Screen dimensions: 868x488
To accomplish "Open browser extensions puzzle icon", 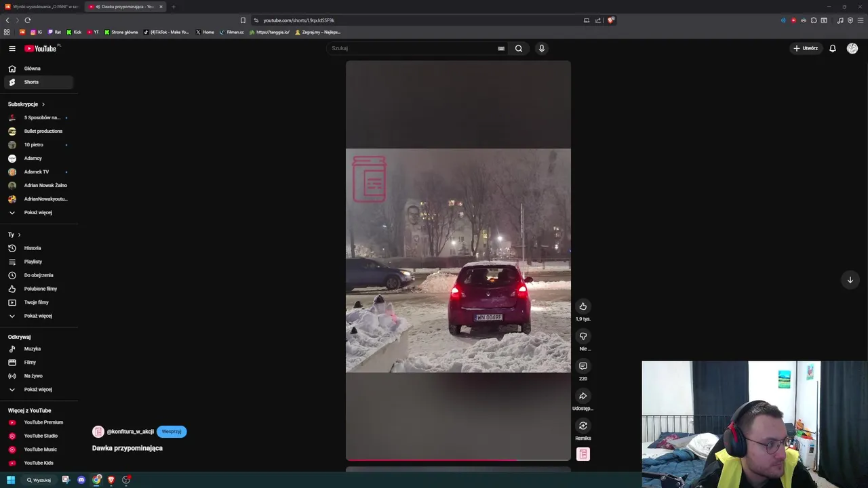I will (814, 20).
